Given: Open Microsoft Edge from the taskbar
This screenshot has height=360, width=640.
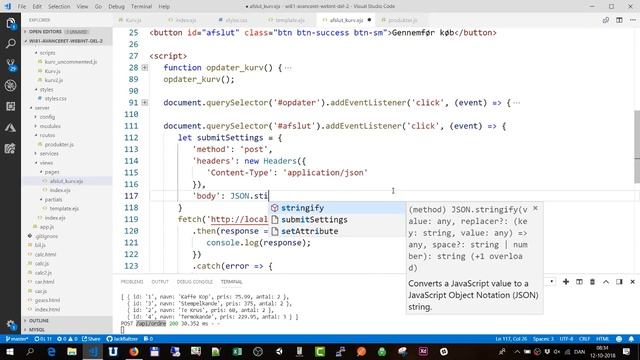Looking at the screenshot, I should [x=51, y=351].
